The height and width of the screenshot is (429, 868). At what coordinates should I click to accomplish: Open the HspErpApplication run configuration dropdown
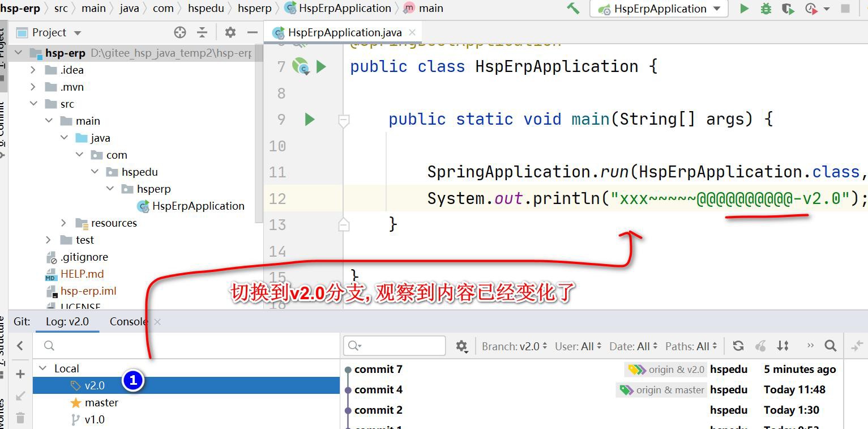coord(659,9)
